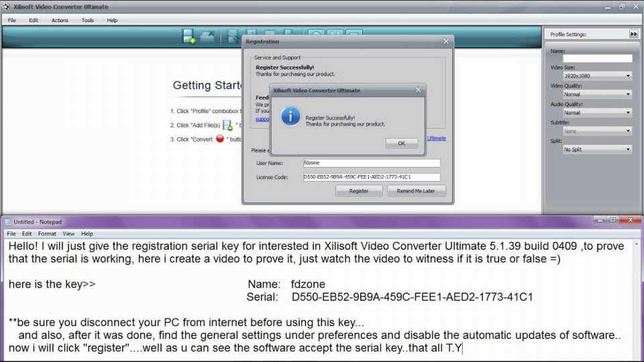644x362 pixels.
Task: Click the License Code input field
Action: point(371,177)
